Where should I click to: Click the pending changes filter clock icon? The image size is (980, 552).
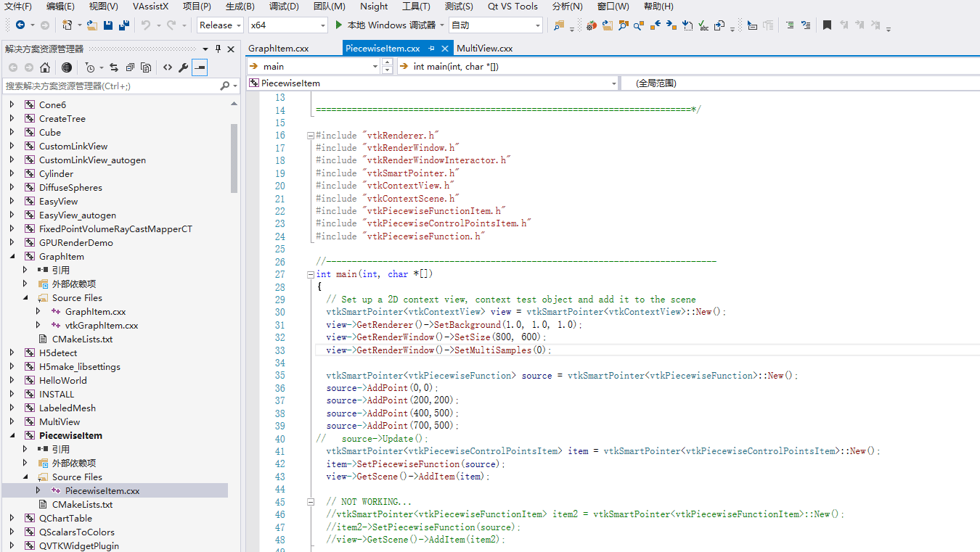point(90,67)
